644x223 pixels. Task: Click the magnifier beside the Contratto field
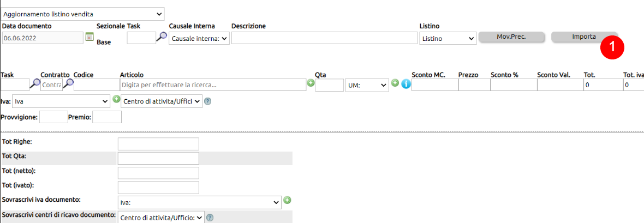pos(68,84)
